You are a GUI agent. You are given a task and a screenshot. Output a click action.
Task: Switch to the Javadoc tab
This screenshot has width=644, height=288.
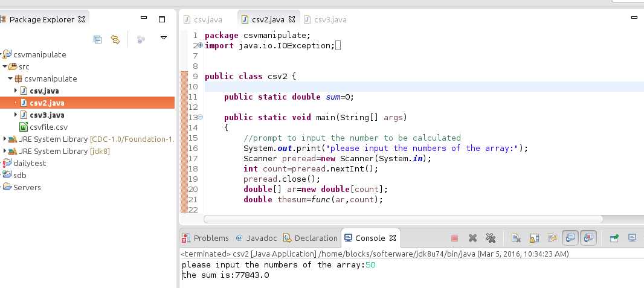coord(256,238)
